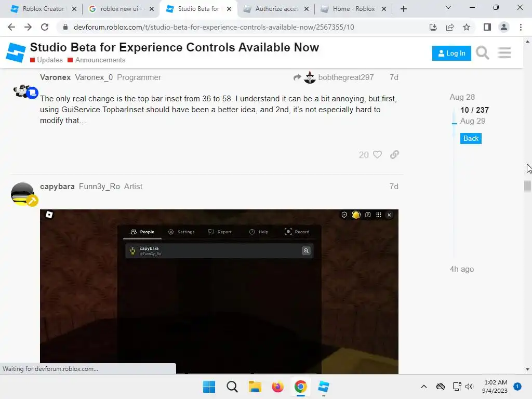The width and height of the screenshot is (532, 399).
Task: Close the Roblox Creator tab
Action: 74,9
